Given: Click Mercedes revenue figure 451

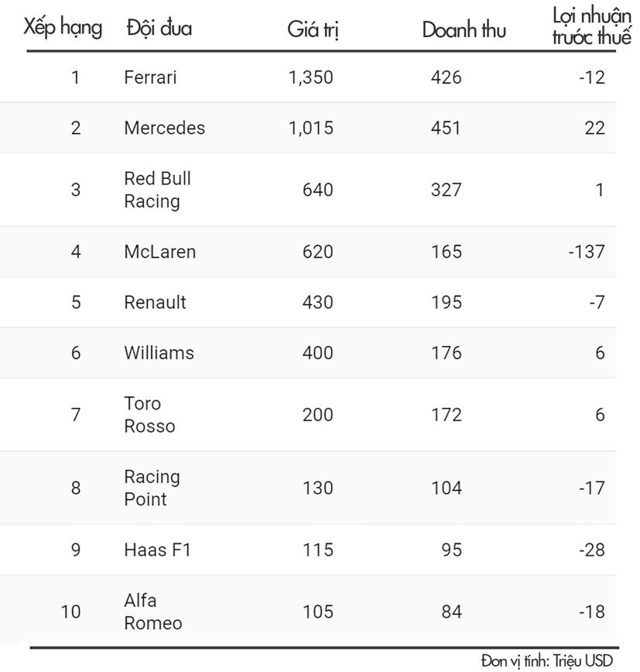Looking at the screenshot, I should point(447,128).
